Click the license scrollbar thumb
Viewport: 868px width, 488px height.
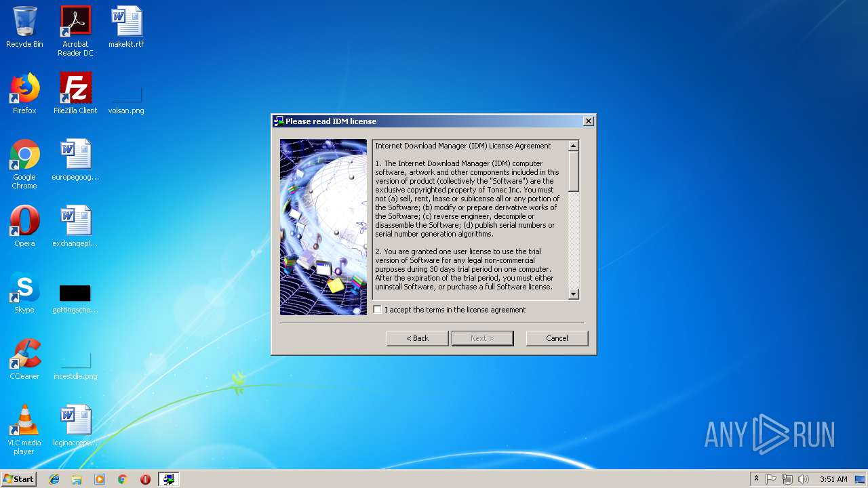(x=574, y=171)
